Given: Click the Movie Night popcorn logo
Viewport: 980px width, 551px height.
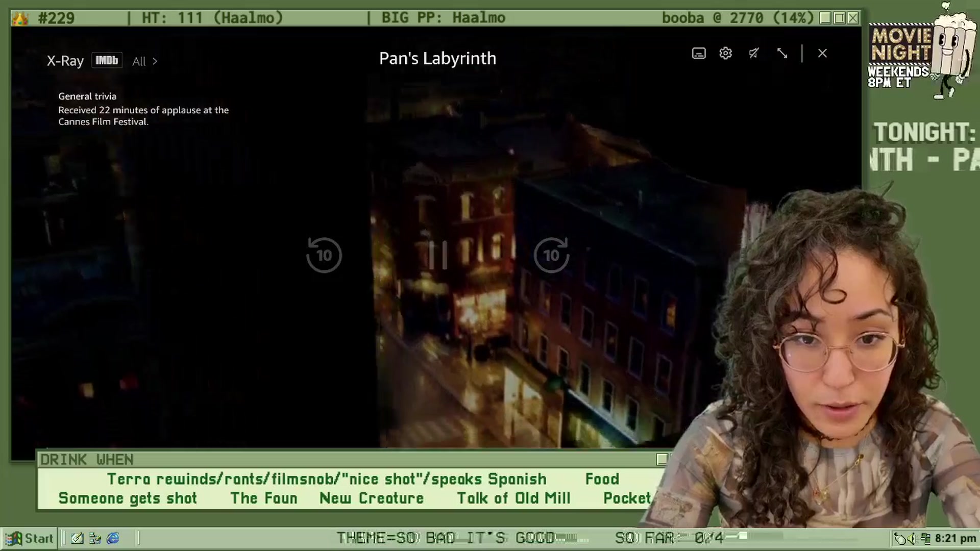Looking at the screenshot, I should pyautogui.click(x=921, y=51).
